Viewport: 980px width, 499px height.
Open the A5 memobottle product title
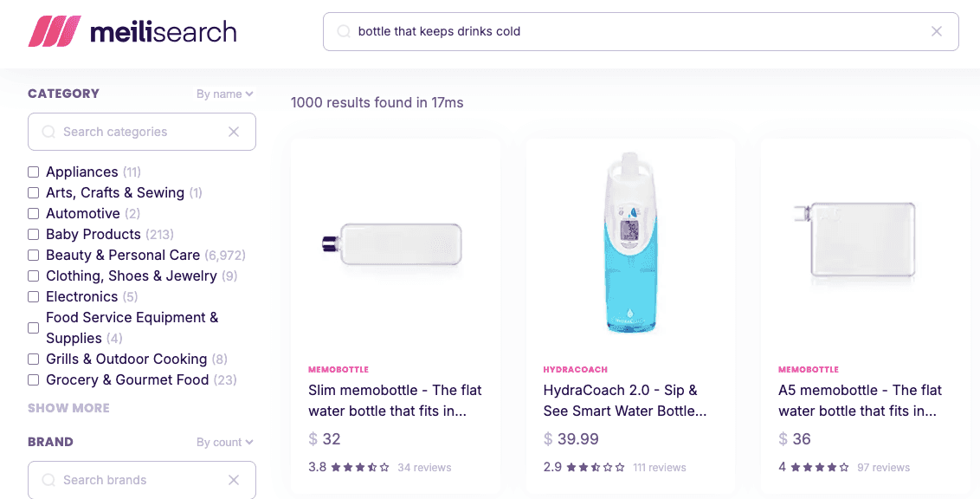point(860,400)
